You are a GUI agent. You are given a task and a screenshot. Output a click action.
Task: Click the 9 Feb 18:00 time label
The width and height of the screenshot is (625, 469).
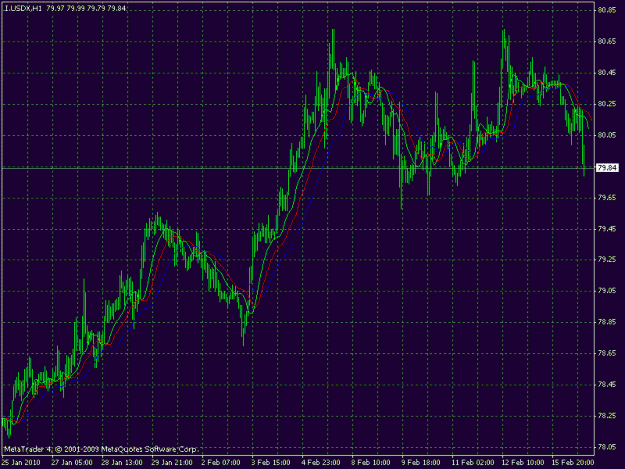[x=421, y=463]
